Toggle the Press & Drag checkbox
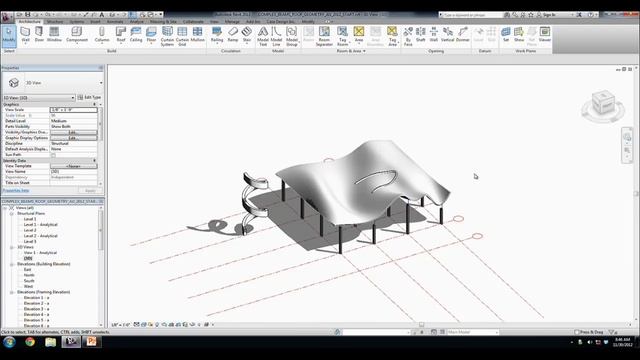640x360 pixels. pyautogui.click(x=577, y=332)
